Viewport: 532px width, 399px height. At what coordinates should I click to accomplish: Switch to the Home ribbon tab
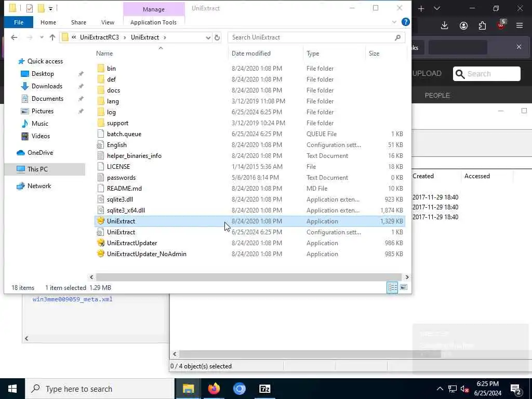point(48,22)
